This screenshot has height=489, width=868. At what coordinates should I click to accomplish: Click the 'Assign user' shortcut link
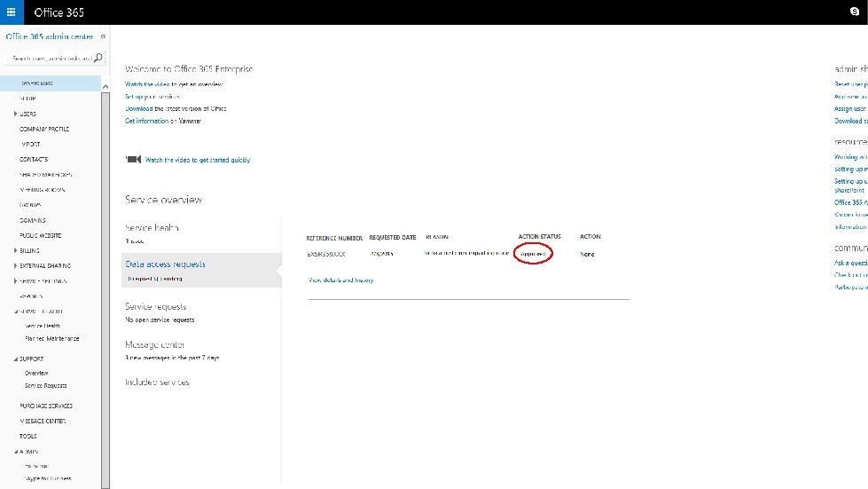coord(850,108)
